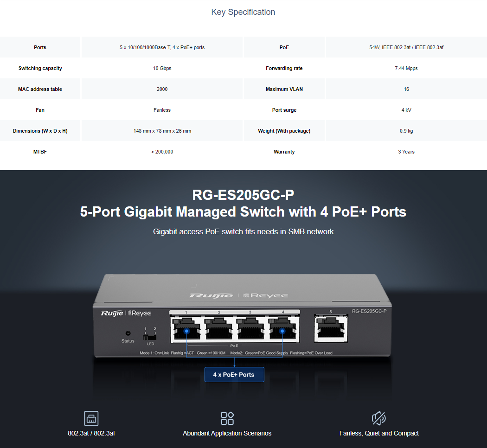Click the Key Specification heading

tap(243, 12)
